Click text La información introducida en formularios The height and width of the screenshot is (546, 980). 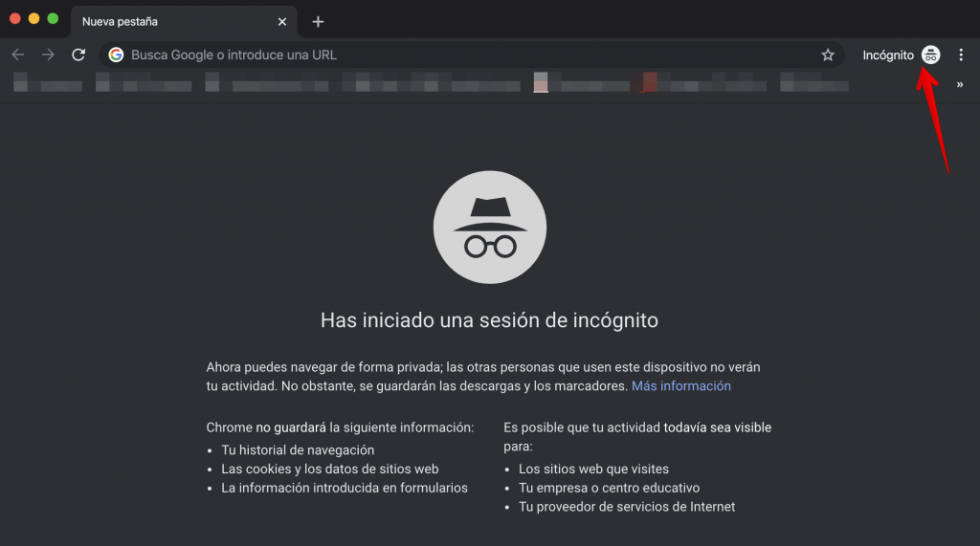pyautogui.click(x=345, y=488)
